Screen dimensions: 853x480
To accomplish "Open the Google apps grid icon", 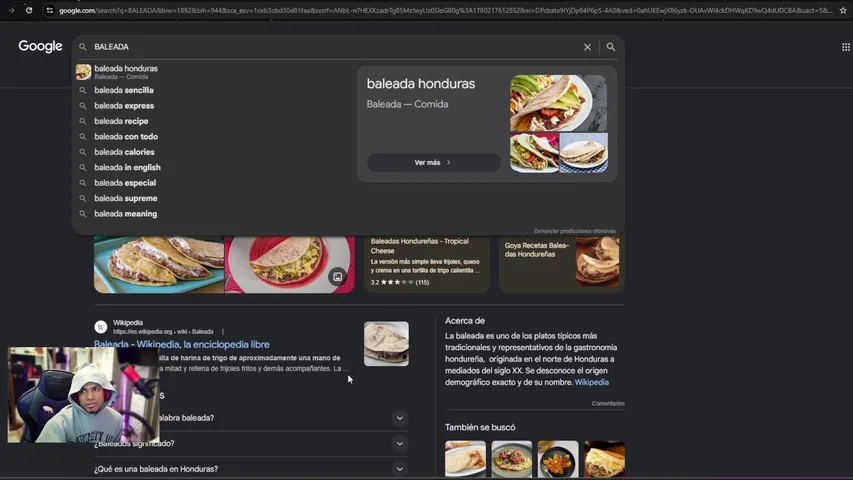I will (x=845, y=47).
